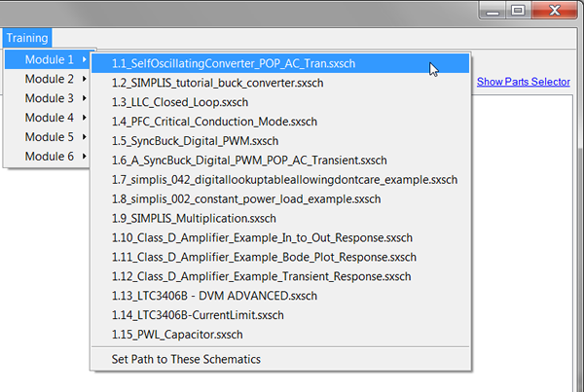Viewport: 584px width, 392px height.
Task: Expand the Module 1 submenu
Action: (x=47, y=59)
